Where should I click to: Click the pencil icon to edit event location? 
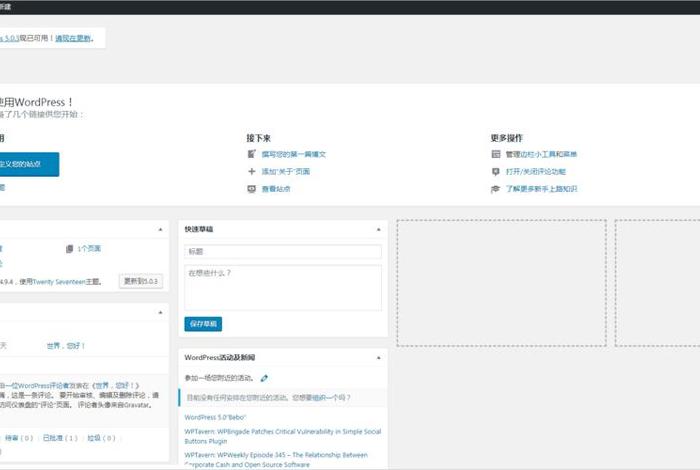[x=264, y=378]
